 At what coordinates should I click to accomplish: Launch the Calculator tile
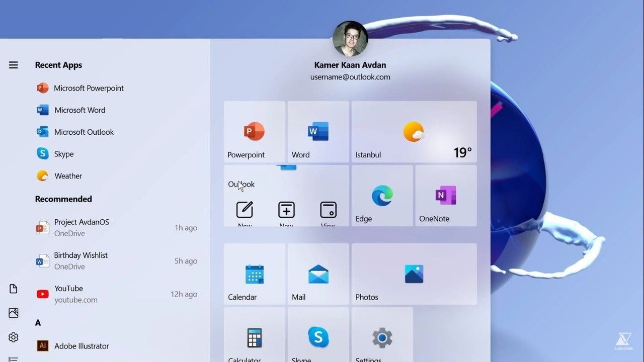[255, 335]
